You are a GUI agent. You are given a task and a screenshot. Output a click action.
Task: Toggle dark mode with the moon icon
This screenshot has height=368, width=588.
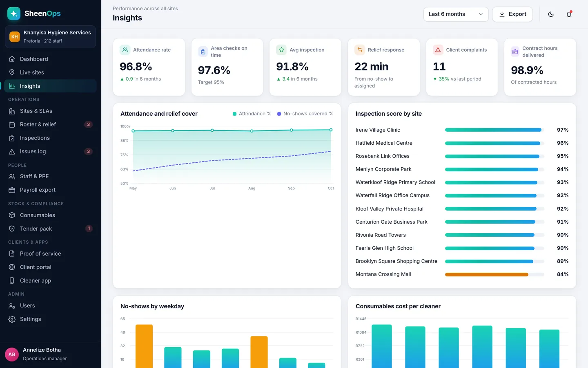pos(551,14)
